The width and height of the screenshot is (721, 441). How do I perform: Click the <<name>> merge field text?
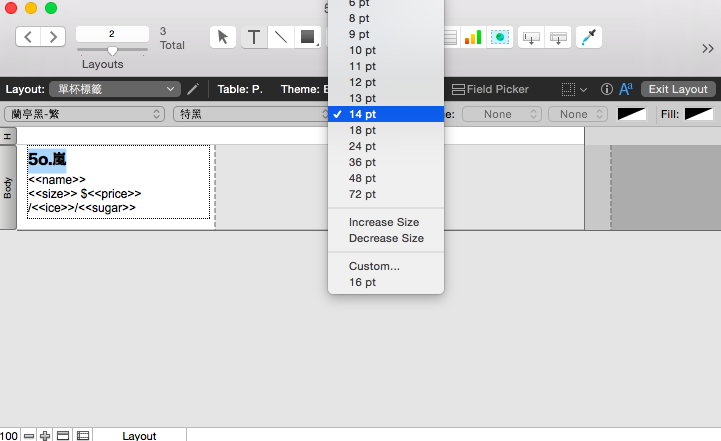(x=57, y=179)
